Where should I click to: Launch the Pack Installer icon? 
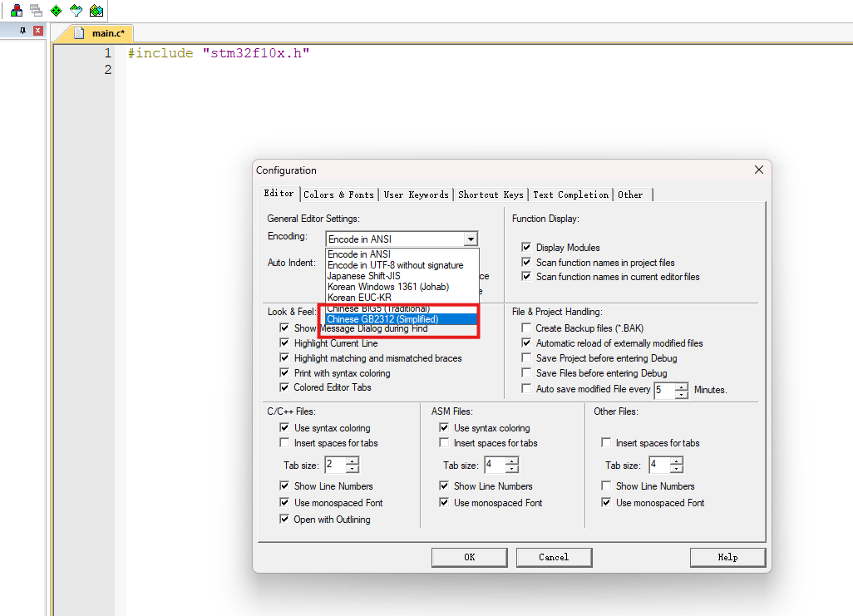point(96,11)
